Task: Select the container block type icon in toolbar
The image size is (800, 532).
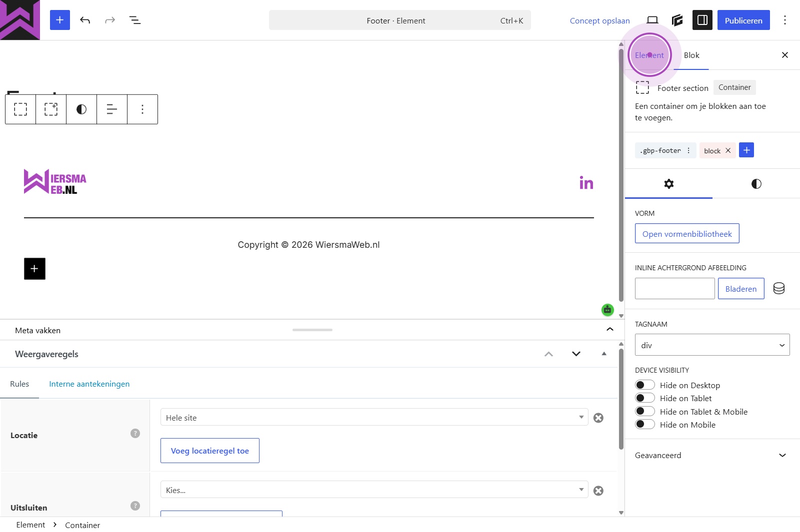Action: point(20,109)
